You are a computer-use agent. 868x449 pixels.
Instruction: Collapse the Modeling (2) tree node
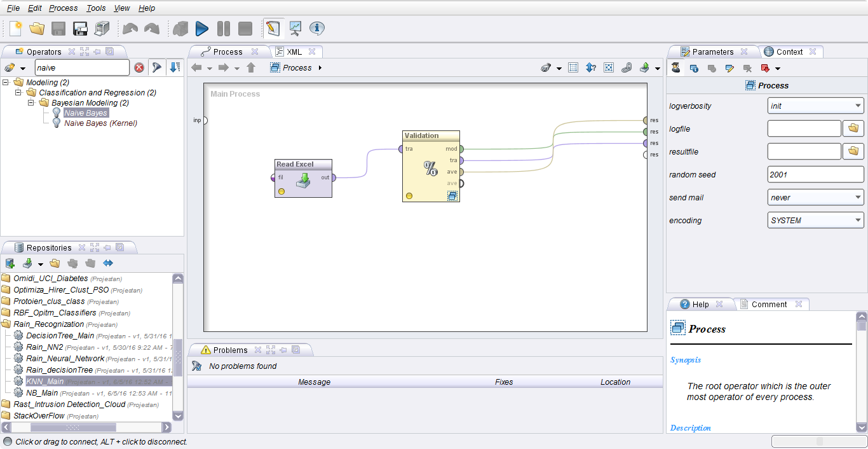coord(6,83)
